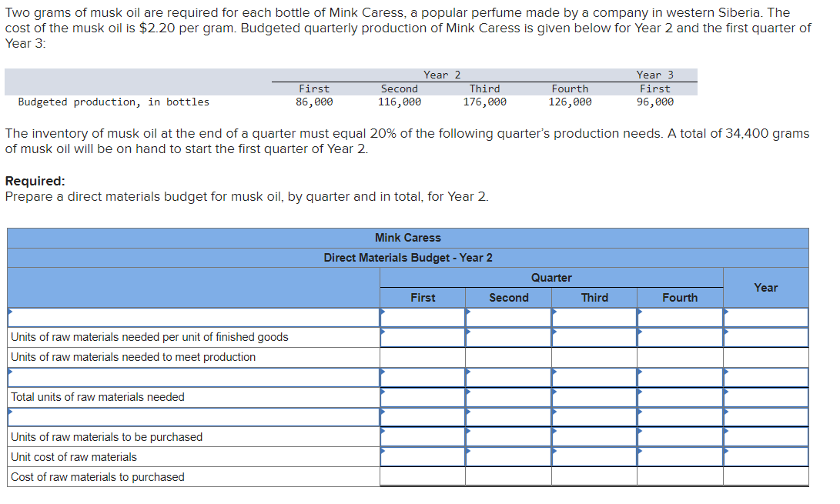The image size is (840, 504).
Task: Click the budgeted production value 116,000
Action: point(399,102)
